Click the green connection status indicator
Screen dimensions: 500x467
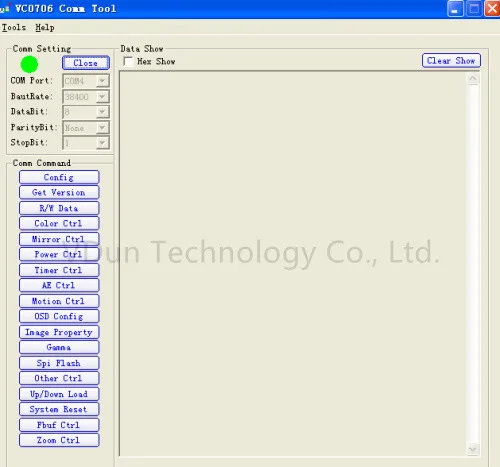pos(29,64)
